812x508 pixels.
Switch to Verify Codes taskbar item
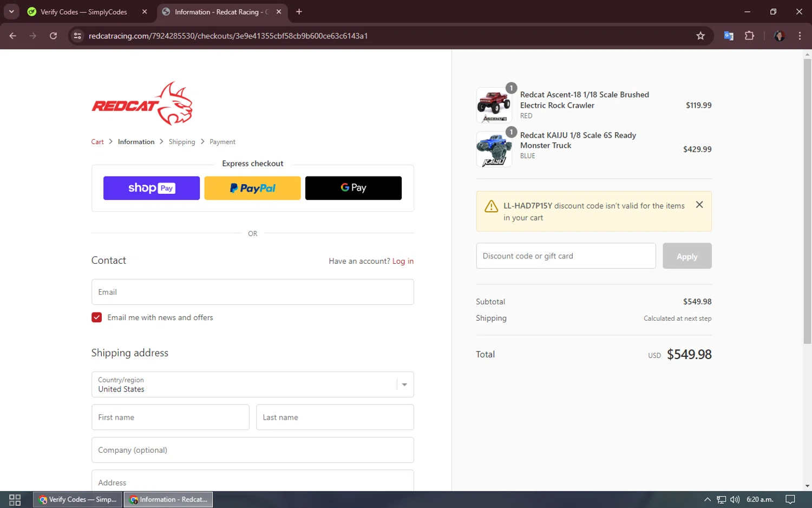tap(77, 499)
